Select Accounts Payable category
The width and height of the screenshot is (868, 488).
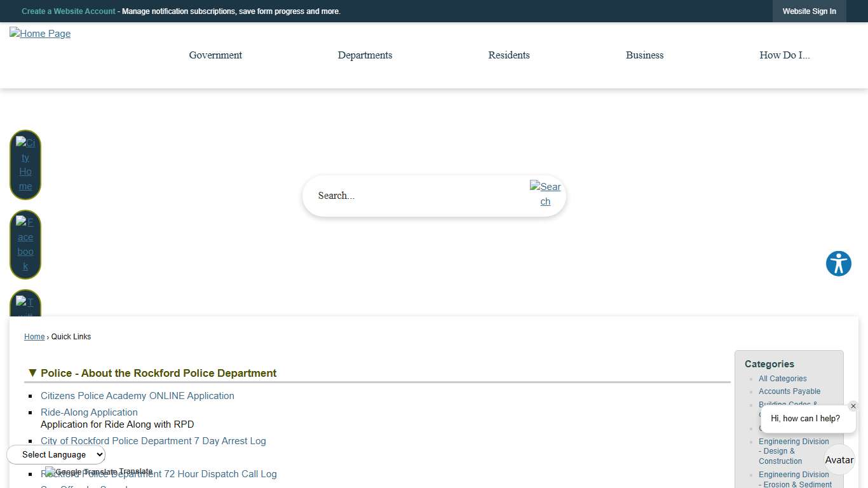click(x=789, y=391)
